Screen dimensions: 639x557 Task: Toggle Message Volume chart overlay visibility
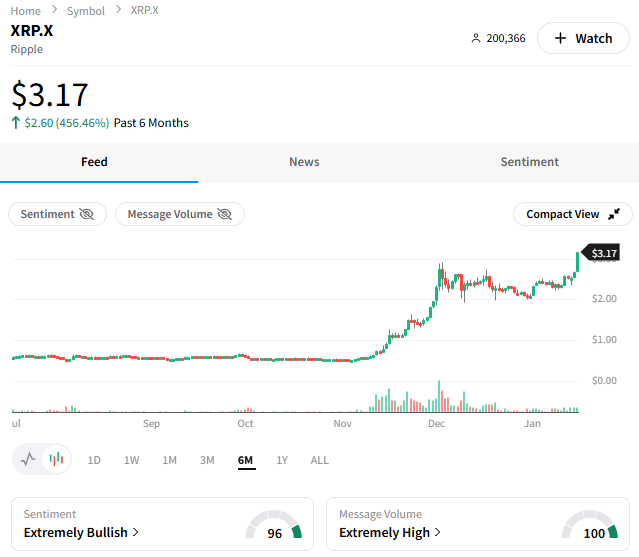pyautogui.click(x=180, y=214)
